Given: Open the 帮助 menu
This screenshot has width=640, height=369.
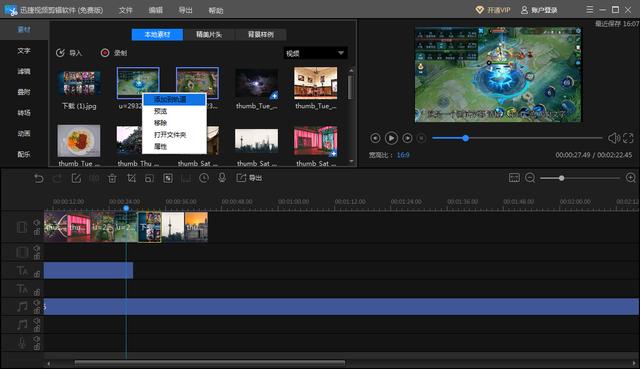Looking at the screenshot, I should [x=216, y=10].
